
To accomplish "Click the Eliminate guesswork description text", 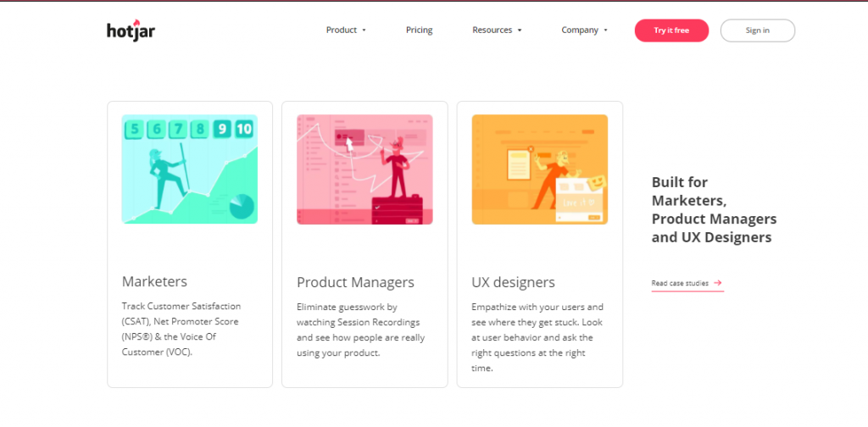I will pos(361,330).
